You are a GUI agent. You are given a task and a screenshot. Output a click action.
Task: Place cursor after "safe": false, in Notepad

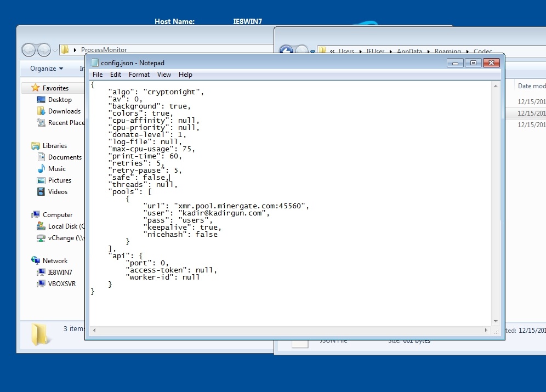coord(169,178)
